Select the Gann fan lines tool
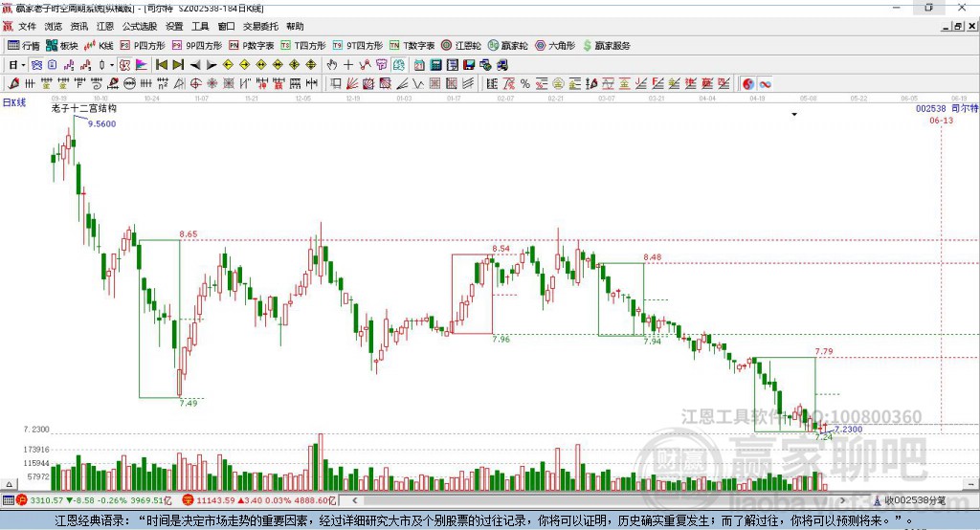The image size is (980, 530). [351, 83]
